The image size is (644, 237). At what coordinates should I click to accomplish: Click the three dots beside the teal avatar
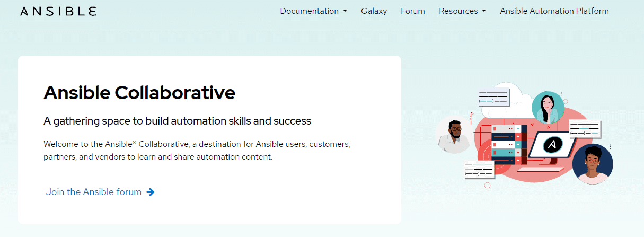pyautogui.click(x=562, y=94)
